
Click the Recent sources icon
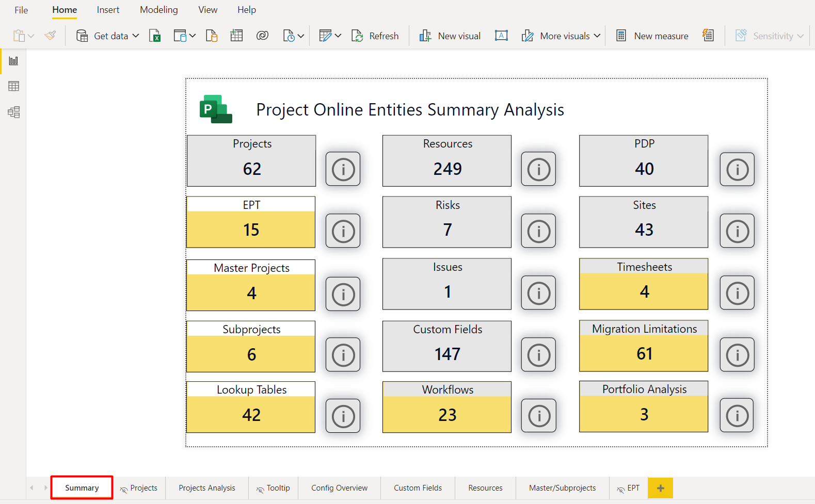289,36
